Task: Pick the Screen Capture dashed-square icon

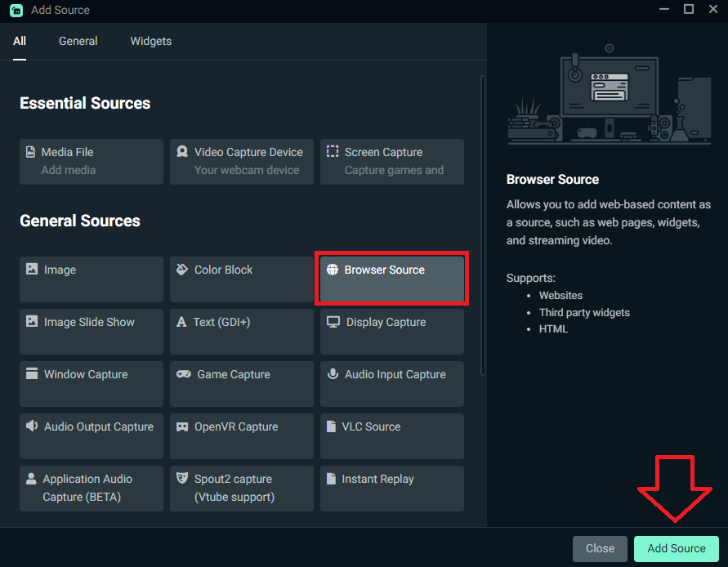Action: 333,152
